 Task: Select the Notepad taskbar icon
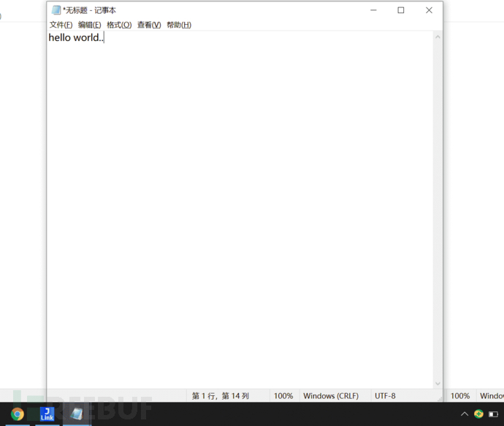[77, 414]
